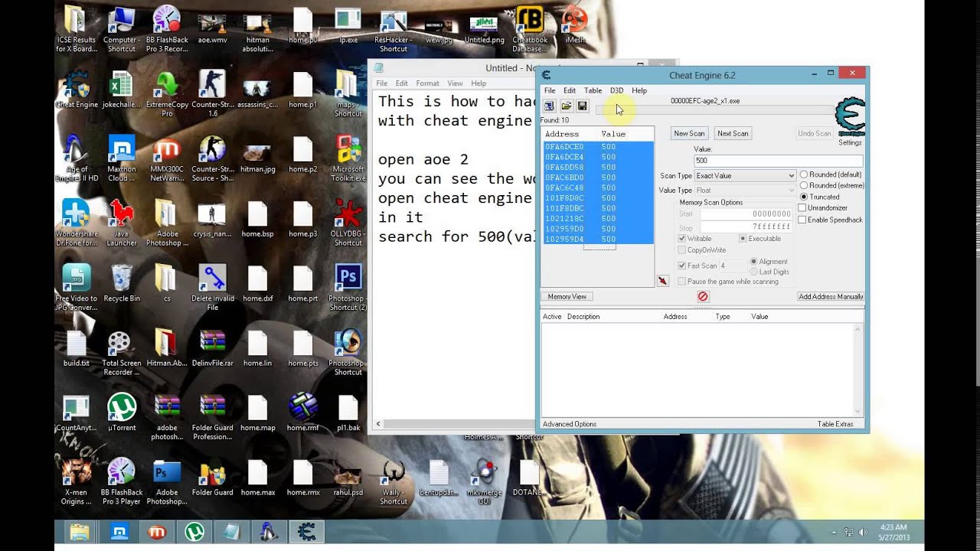Image resolution: width=980 pixels, height=551 pixels.
Task: Click the red arrow add-to-list icon
Action: [662, 281]
